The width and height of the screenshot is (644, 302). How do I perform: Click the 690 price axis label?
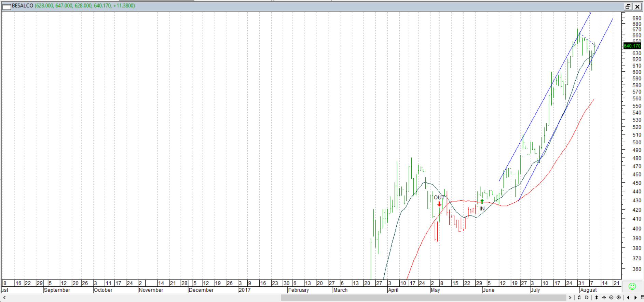point(636,18)
